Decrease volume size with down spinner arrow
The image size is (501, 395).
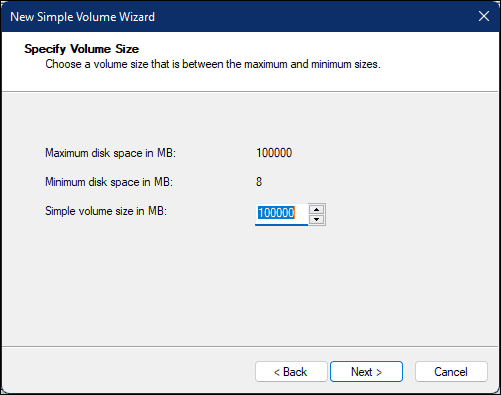click(x=316, y=219)
